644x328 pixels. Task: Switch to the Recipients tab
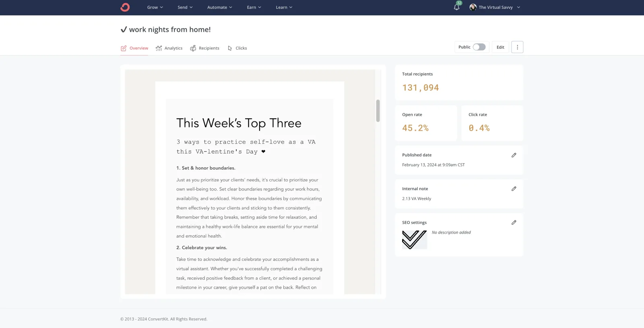[x=205, y=48]
